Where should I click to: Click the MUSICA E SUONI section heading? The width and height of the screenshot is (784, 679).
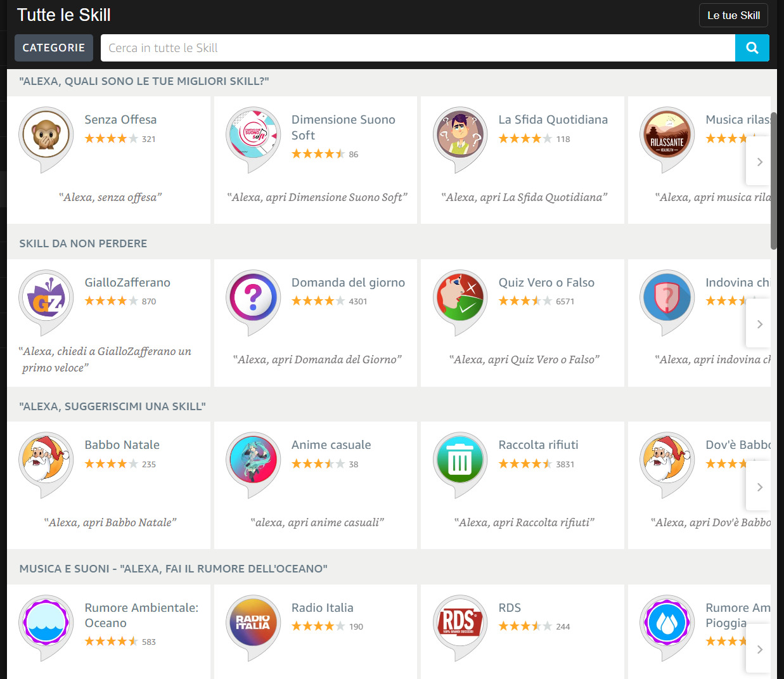click(173, 569)
